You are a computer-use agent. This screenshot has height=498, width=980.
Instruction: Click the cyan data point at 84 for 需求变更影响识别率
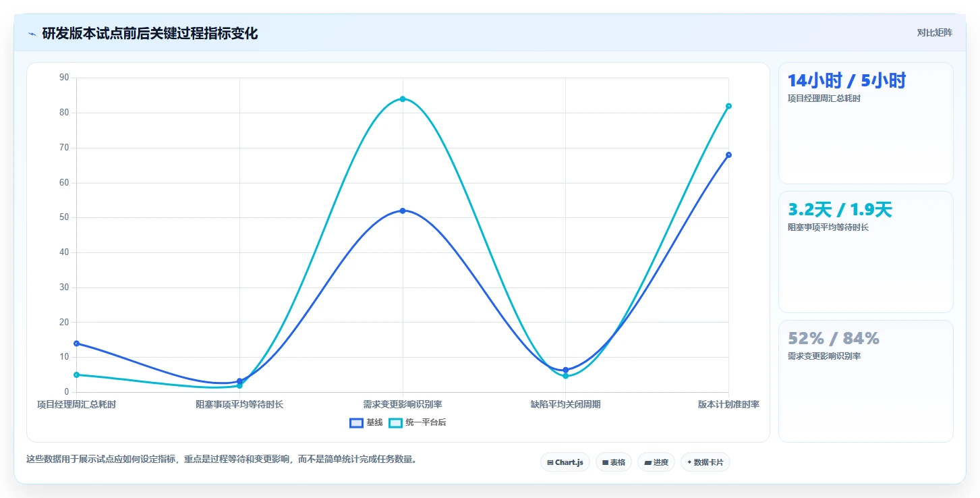[x=403, y=99]
